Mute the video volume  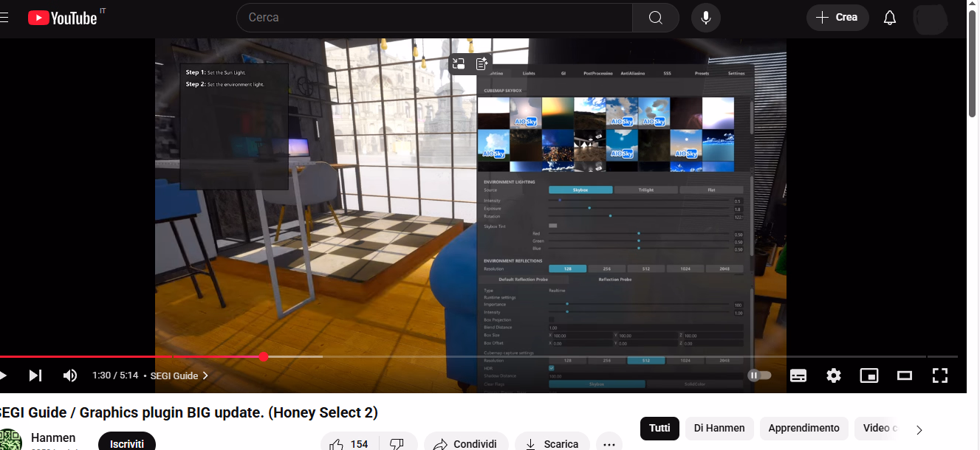click(70, 375)
